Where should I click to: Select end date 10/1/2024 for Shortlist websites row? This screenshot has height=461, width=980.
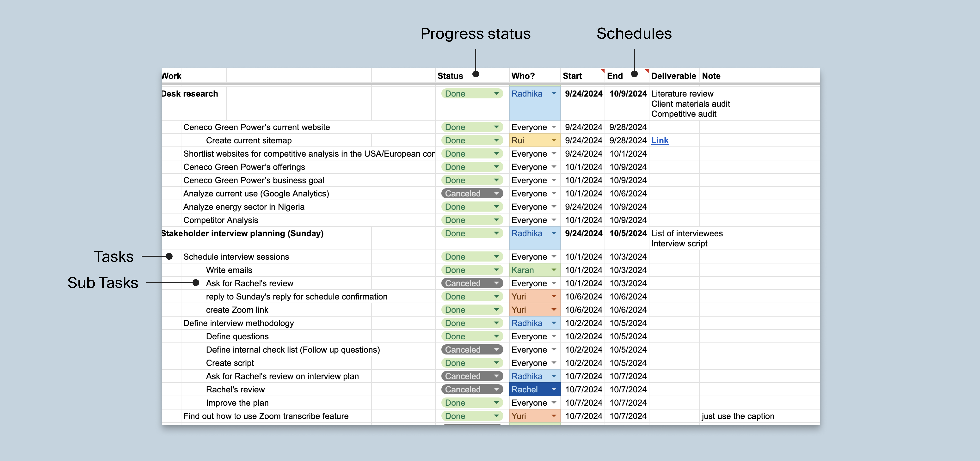[627, 154]
